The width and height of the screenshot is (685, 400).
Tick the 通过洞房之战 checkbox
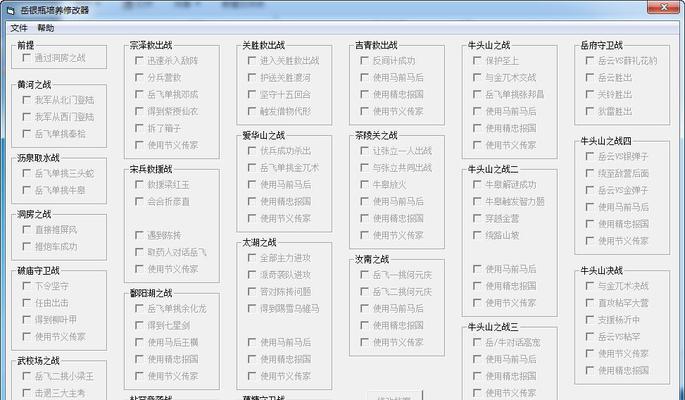26,58
